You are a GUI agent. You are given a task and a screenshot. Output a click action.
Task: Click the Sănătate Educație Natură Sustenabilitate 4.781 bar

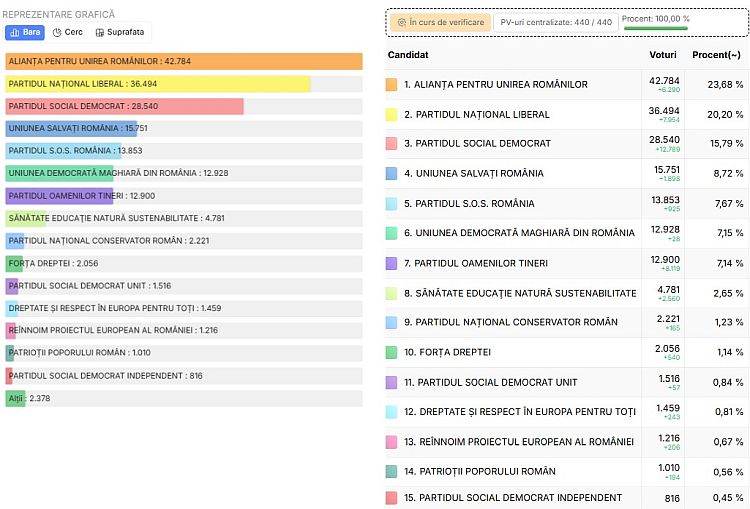(x=26, y=218)
